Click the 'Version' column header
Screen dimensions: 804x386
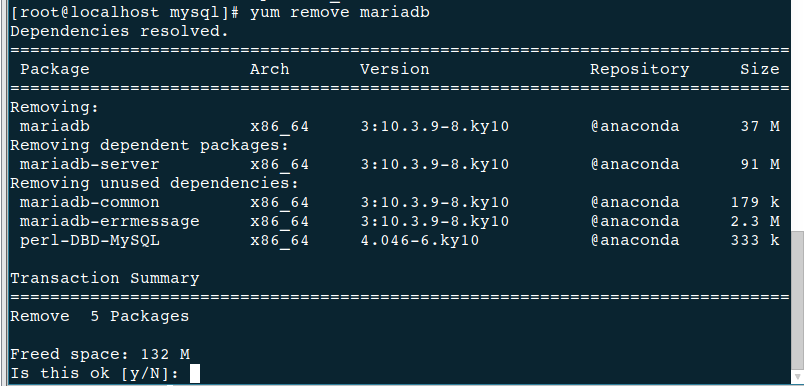pyautogui.click(x=394, y=69)
